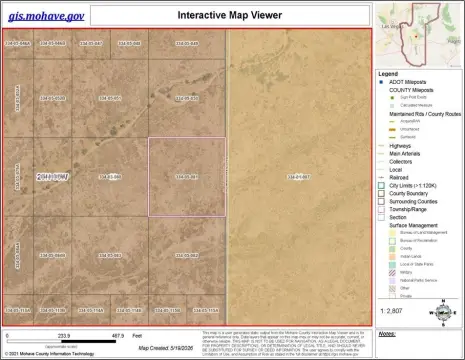Click the Section square symbol in legend
The image size is (465, 360).
pyautogui.click(x=382, y=217)
